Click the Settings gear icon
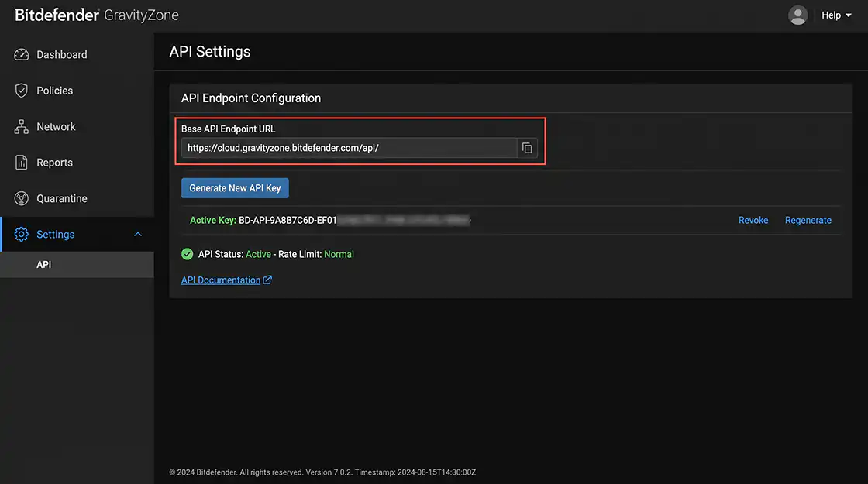 tap(21, 235)
